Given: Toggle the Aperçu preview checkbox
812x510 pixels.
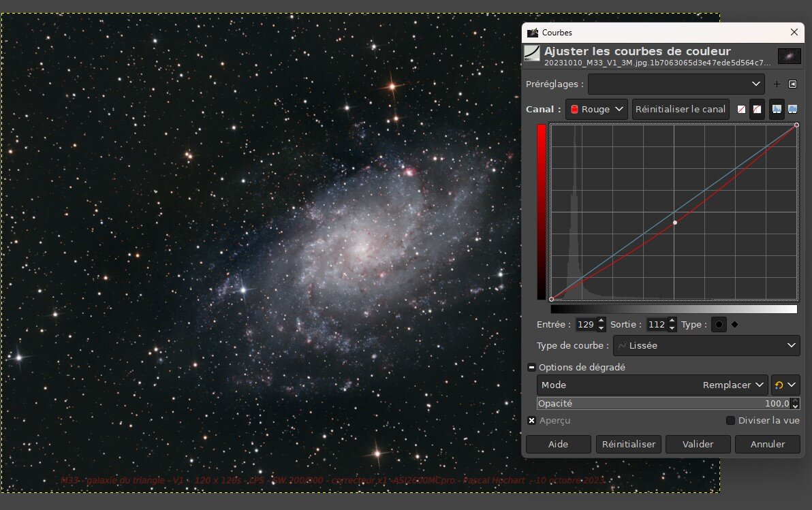Looking at the screenshot, I should point(532,421).
